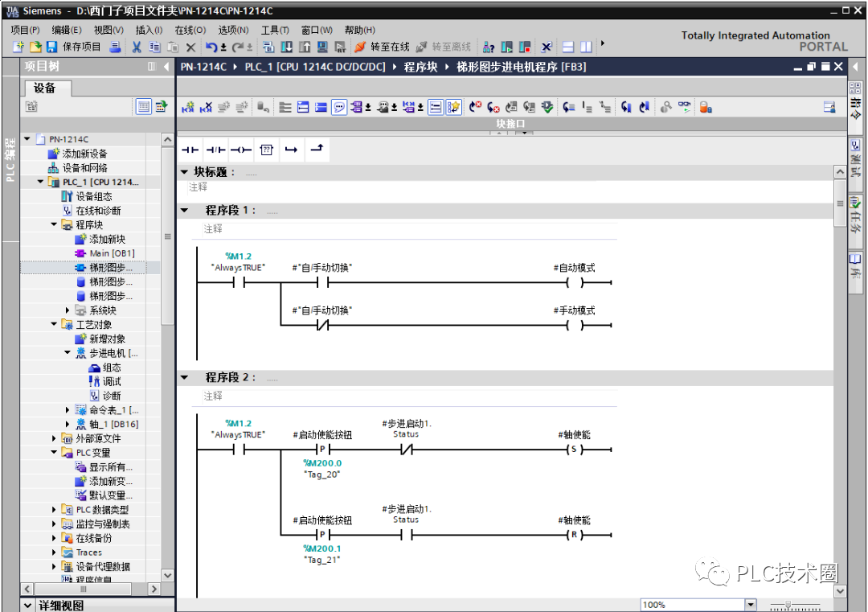Insert a new network icon
This screenshot has width=868, height=612.
point(188,107)
